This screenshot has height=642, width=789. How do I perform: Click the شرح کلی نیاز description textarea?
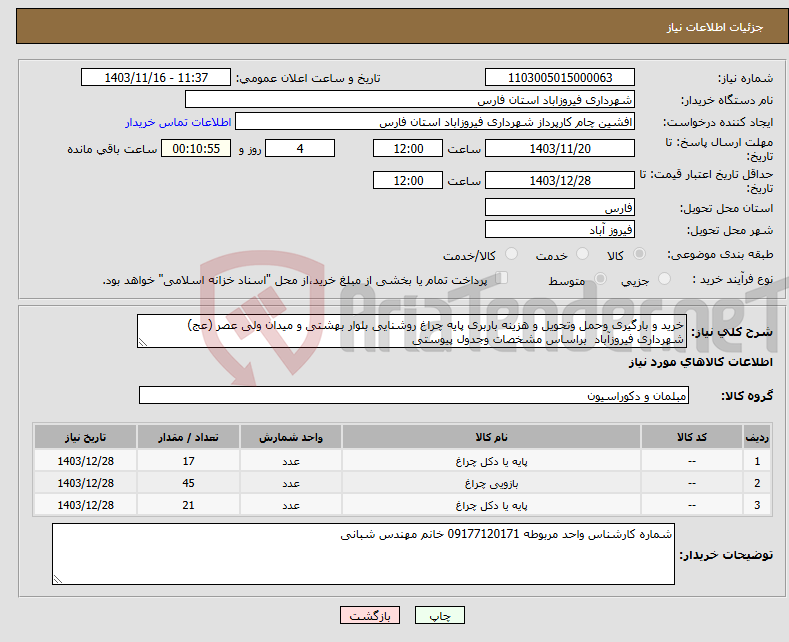pos(412,332)
